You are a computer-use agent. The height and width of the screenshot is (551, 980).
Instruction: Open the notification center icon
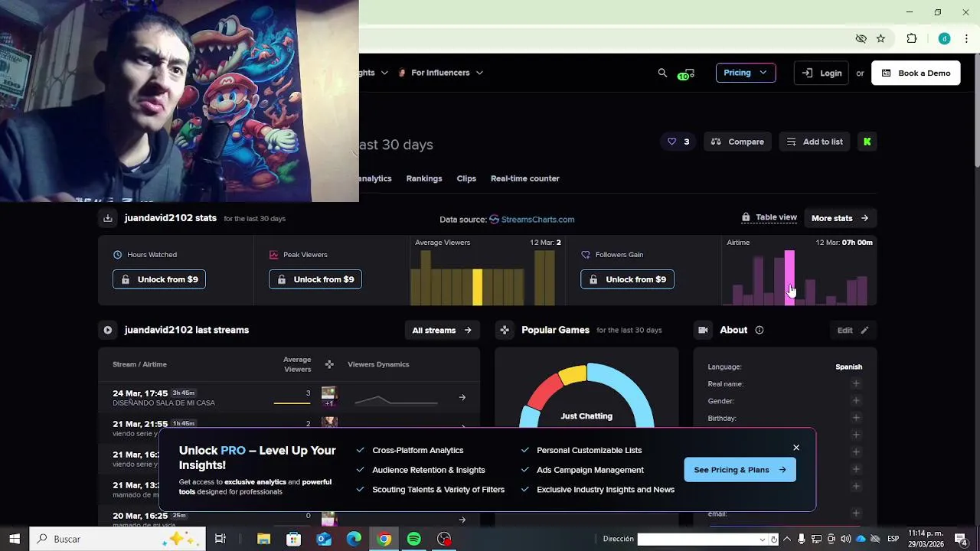[960, 539]
